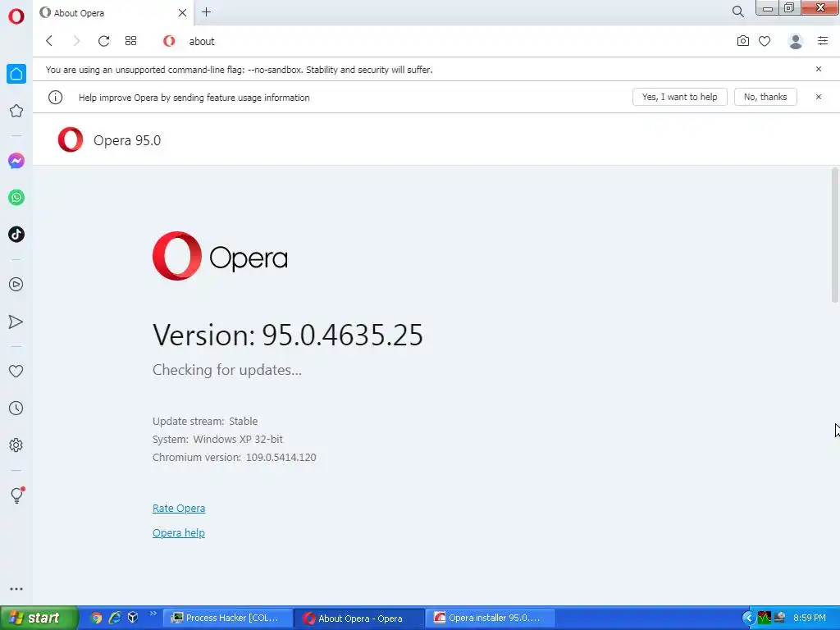The height and width of the screenshot is (630, 840).
Task: Open History clock icon in sidebar
Action: tap(16, 409)
